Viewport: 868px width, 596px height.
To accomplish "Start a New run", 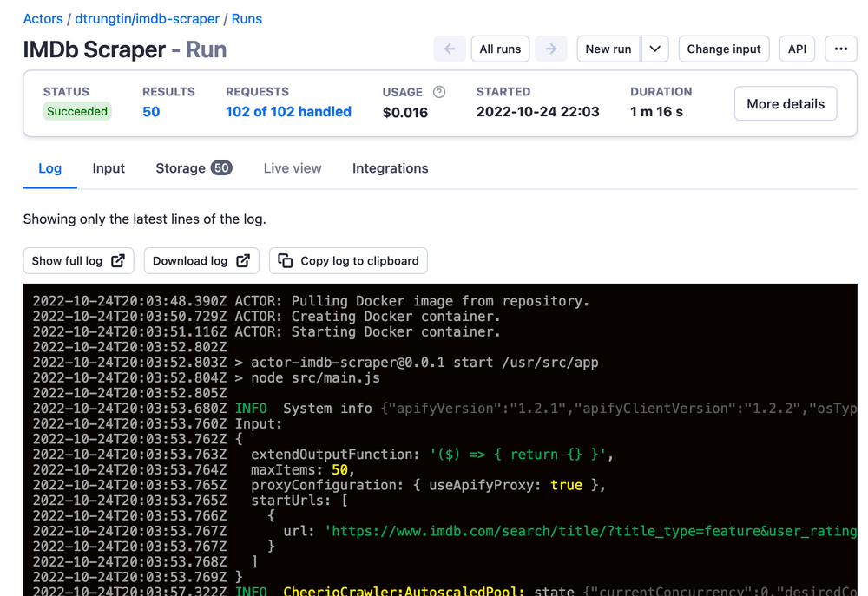I will pos(608,49).
